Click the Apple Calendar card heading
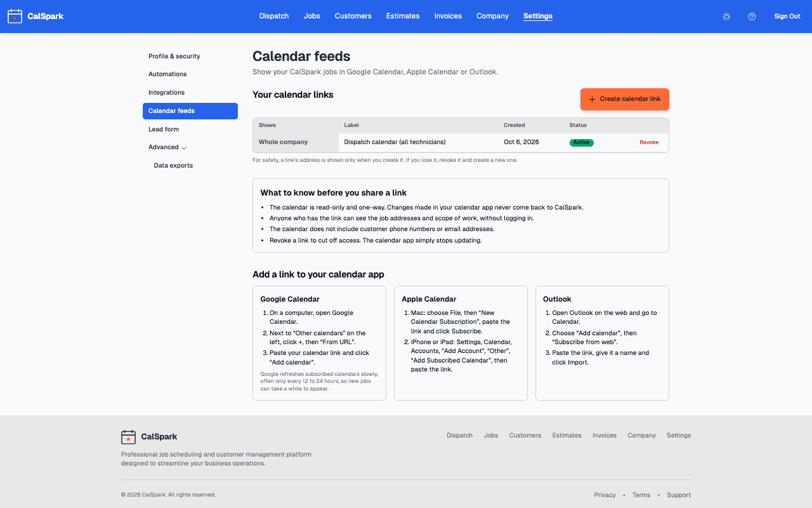 pyautogui.click(x=429, y=299)
